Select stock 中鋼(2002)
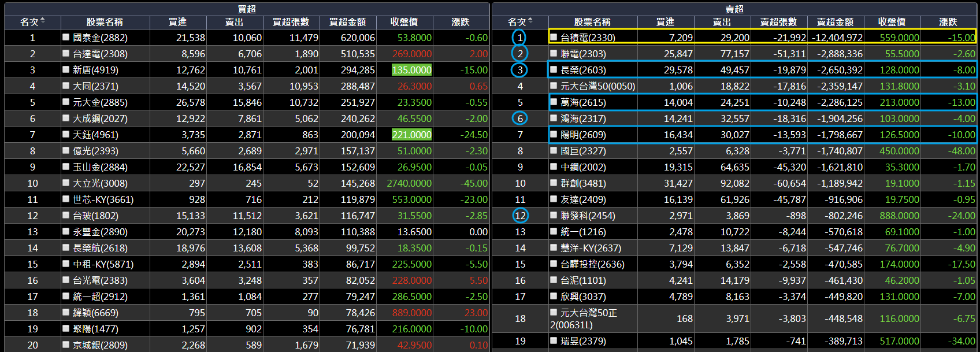Screen dimensions: 980x352 583,167
